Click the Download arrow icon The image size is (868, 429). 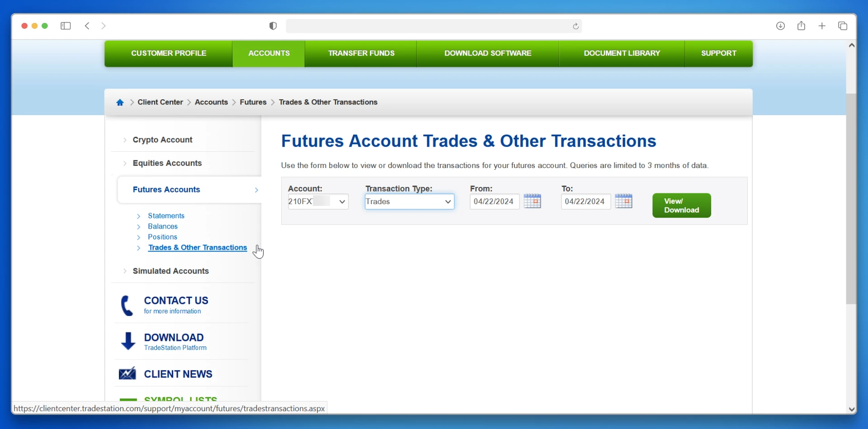click(x=128, y=341)
